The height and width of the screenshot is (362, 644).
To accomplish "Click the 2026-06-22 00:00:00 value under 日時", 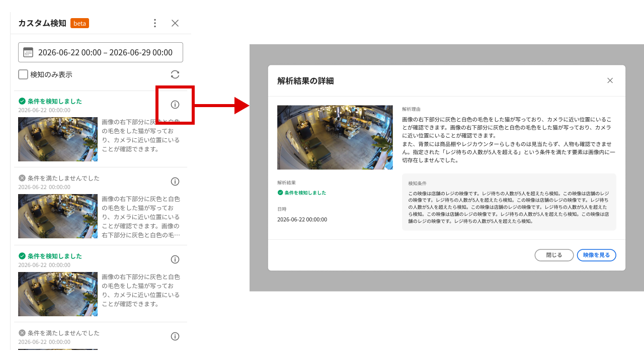I will tap(302, 220).
